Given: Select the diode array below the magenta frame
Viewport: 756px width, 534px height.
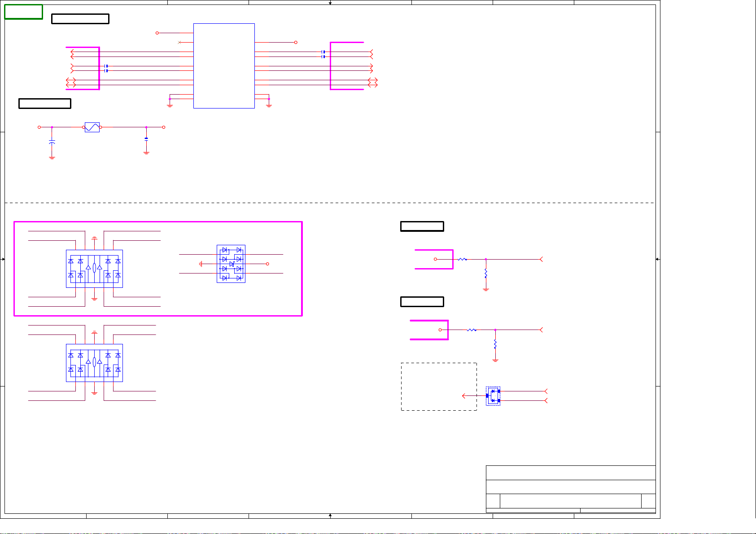Looking at the screenshot, I should pos(94,363).
